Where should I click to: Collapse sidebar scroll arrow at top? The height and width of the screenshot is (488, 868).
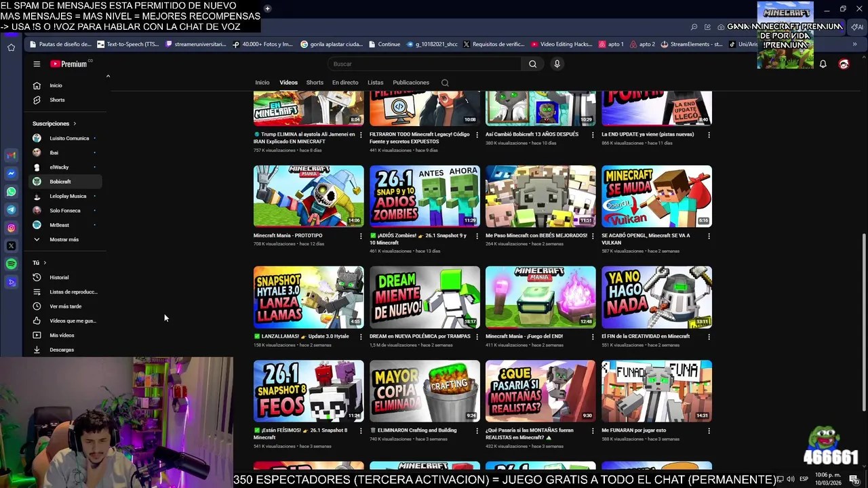108,76
